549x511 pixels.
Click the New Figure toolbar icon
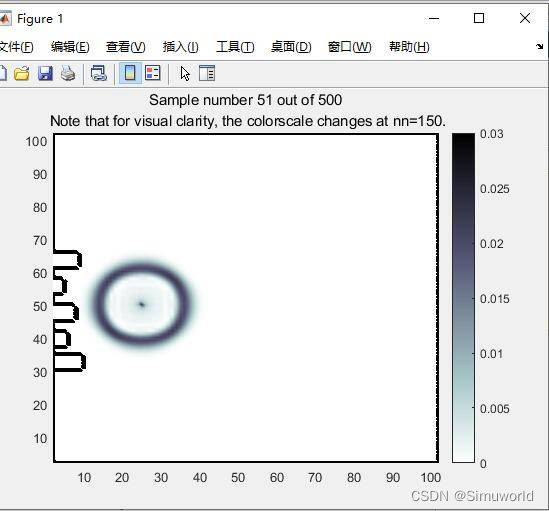pos(2,74)
